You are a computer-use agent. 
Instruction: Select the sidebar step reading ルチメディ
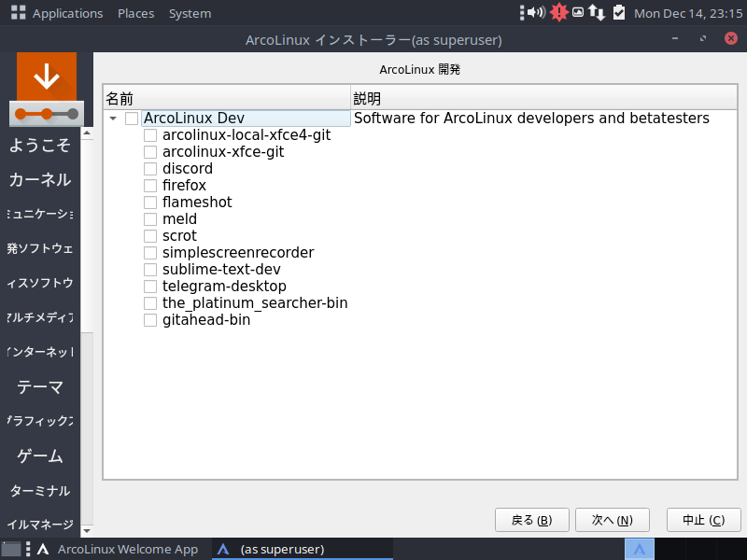pyautogui.click(x=40, y=317)
